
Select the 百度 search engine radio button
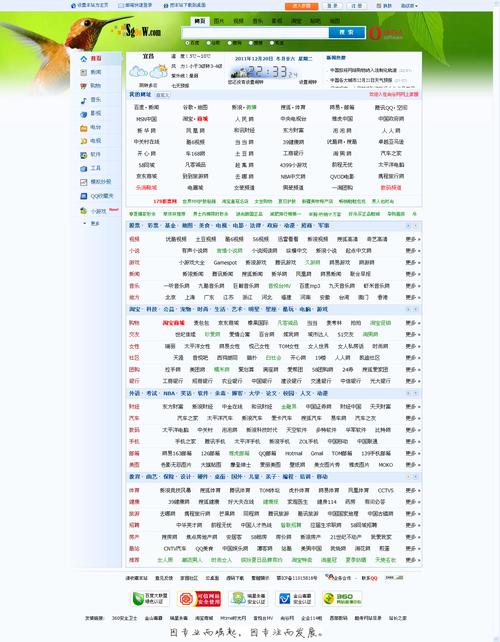coord(188,43)
